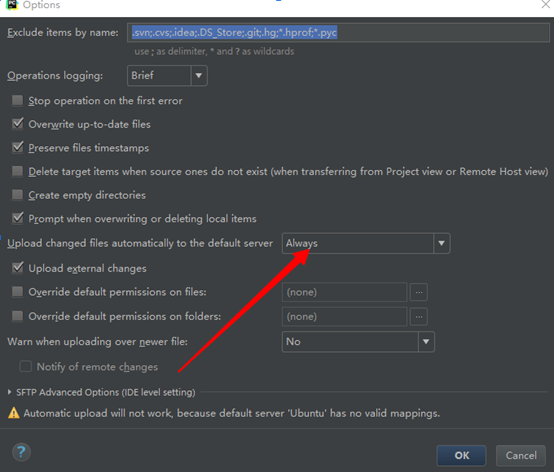Click the PyCharm logo in title bar
Screen dimensions: 554x472
coord(12,5)
